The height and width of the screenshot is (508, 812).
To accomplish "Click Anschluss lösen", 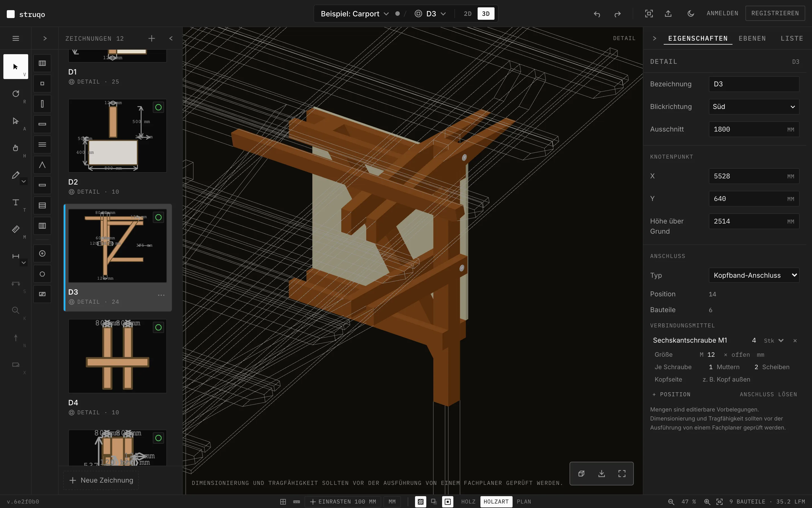I will [768, 394].
